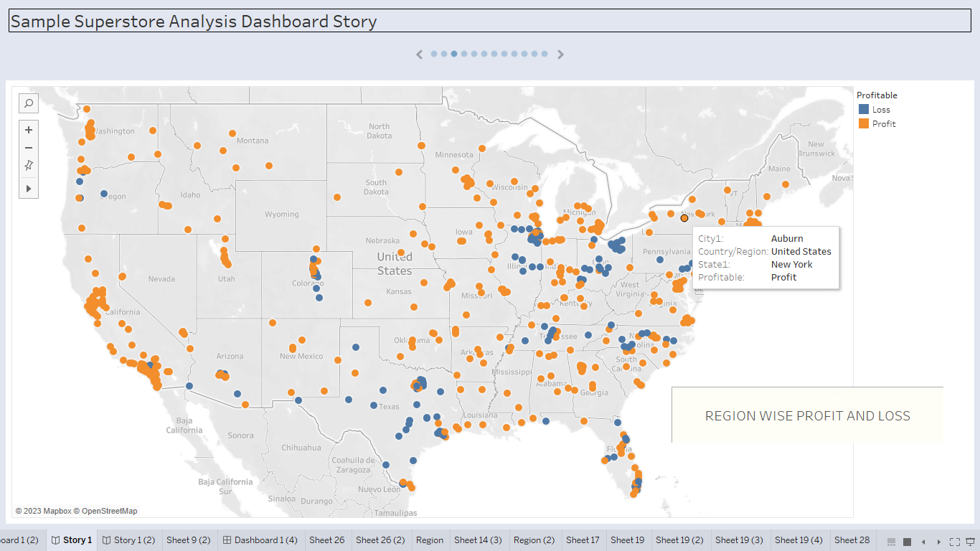The width and height of the screenshot is (980, 551).
Task: Expand the map tools flyout arrow
Action: [x=29, y=189]
